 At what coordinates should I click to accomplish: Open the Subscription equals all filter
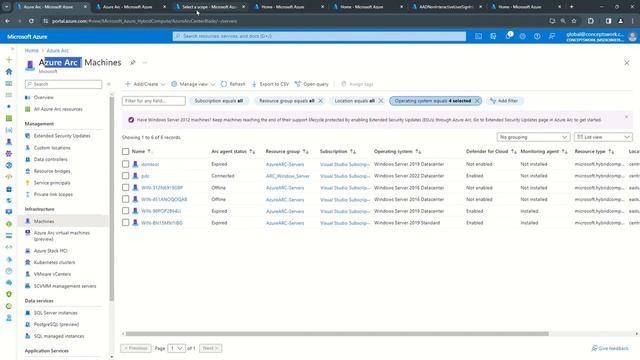click(x=219, y=101)
